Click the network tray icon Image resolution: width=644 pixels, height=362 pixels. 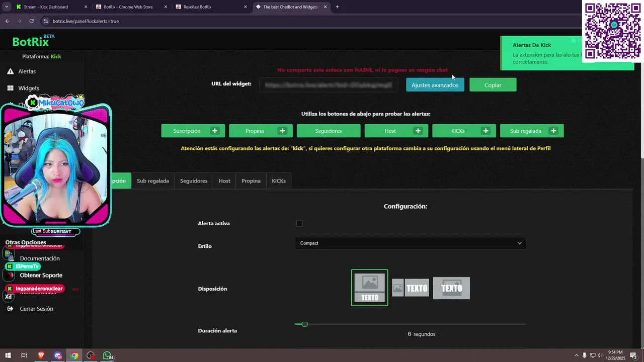592,355
